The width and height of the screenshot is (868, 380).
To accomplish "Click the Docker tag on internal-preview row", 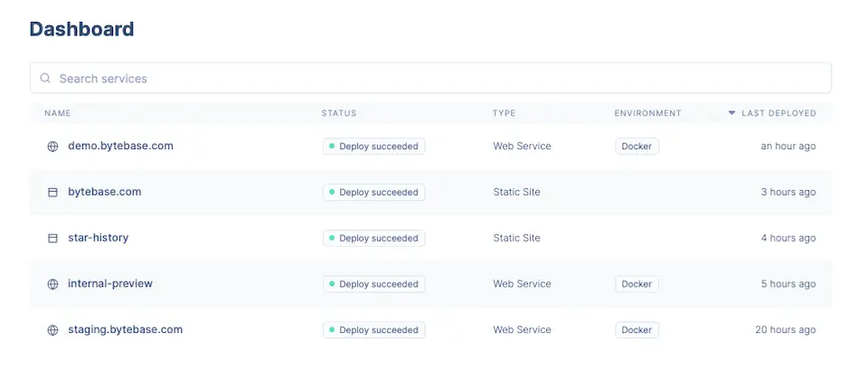I will (637, 284).
